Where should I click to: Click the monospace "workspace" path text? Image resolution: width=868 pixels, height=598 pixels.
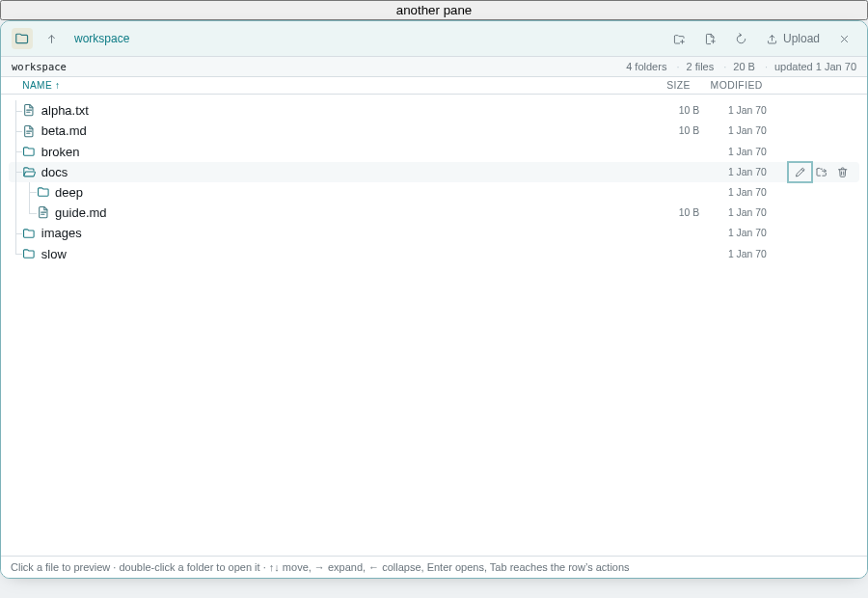click(x=39, y=67)
